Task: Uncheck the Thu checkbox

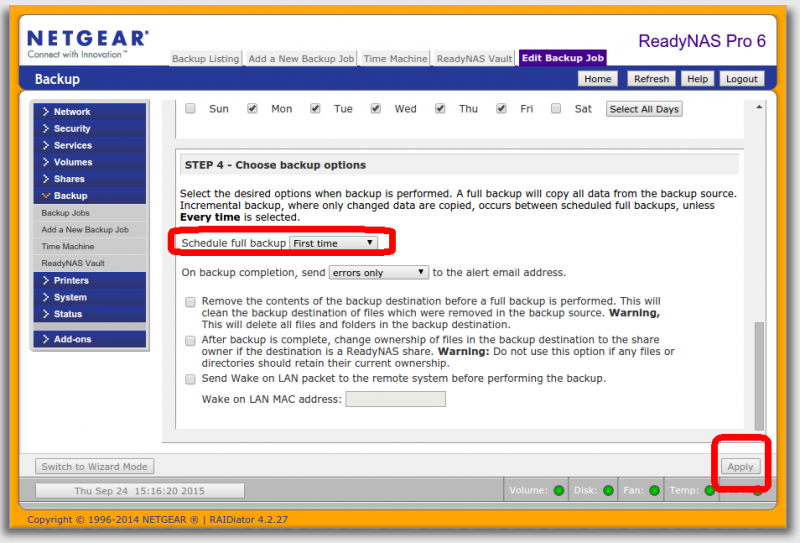Action: click(440, 109)
